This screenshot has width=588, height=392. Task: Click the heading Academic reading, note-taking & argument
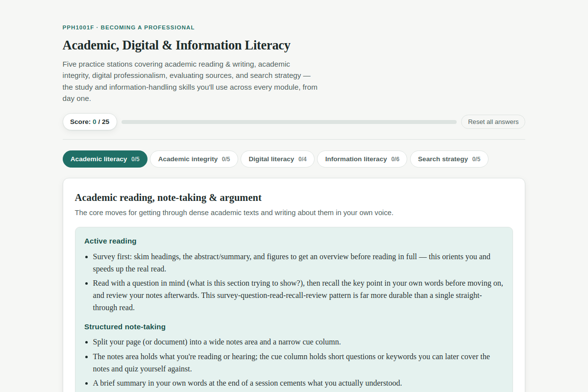coord(168,197)
